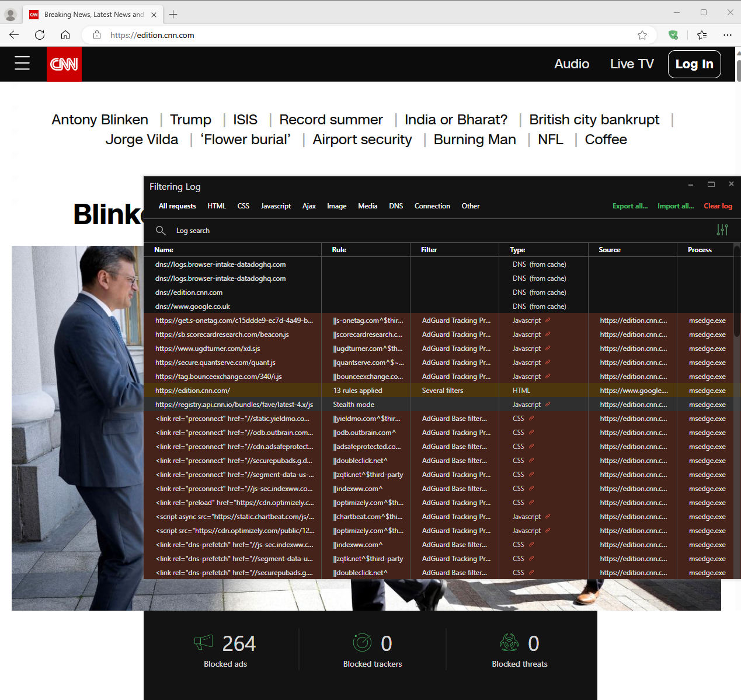Clear the filtering log
This screenshot has width=741, height=700.
click(718, 206)
